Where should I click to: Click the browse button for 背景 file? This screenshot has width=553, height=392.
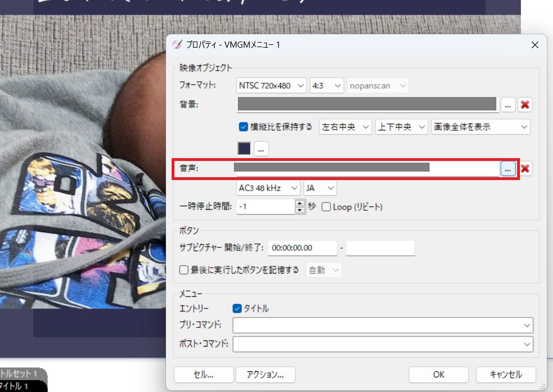pyautogui.click(x=508, y=104)
